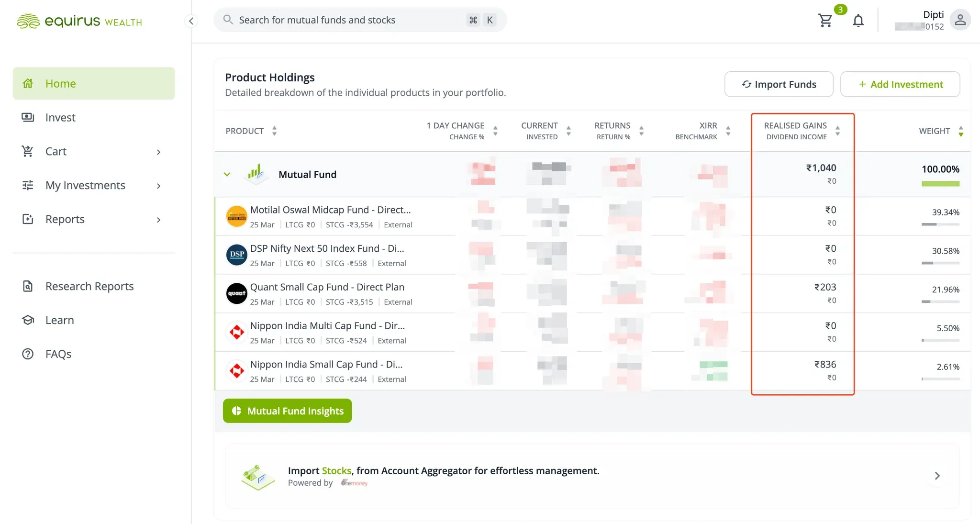Image resolution: width=980 pixels, height=524 pixels.
Task: Click the Research Reports document icon
Action: (28, 286)
